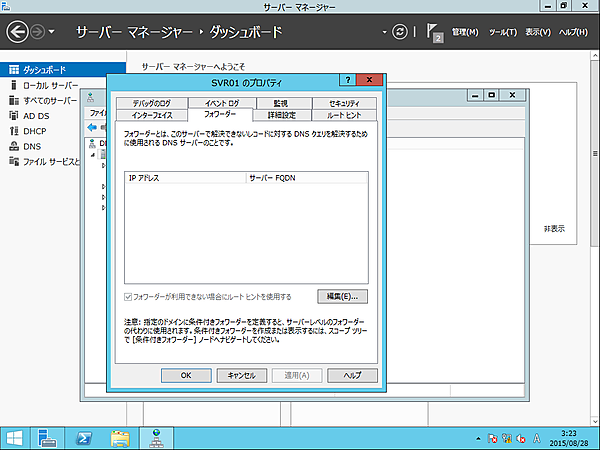This screenshot has height=450, width=600.
Task: Open the 管理(M) menu
Action: (466, 32)
